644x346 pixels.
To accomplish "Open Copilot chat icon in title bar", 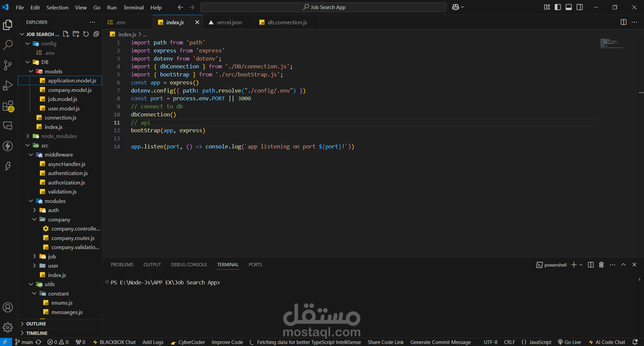I will tap(455, 7).
